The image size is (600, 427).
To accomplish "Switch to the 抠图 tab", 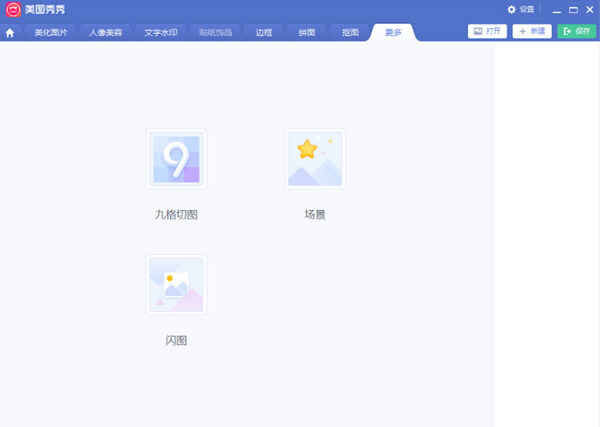I will (x=350, y=33).
